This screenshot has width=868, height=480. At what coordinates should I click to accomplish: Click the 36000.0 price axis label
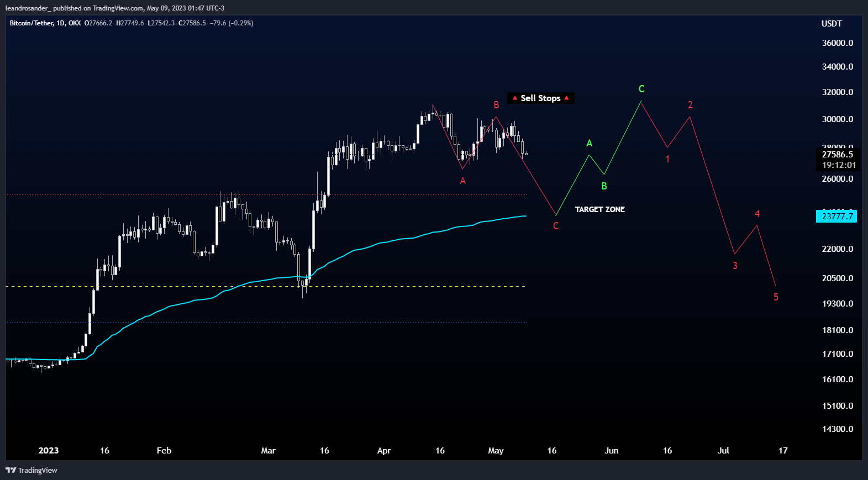pos(838,43)
